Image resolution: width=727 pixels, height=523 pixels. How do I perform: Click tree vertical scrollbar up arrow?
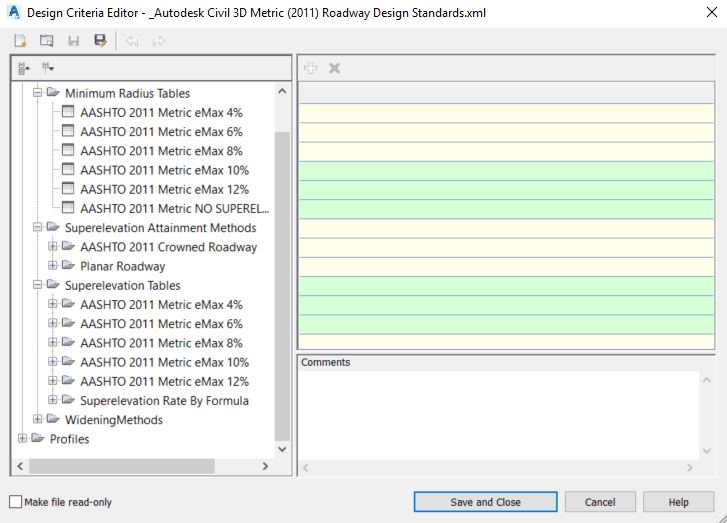282,91
